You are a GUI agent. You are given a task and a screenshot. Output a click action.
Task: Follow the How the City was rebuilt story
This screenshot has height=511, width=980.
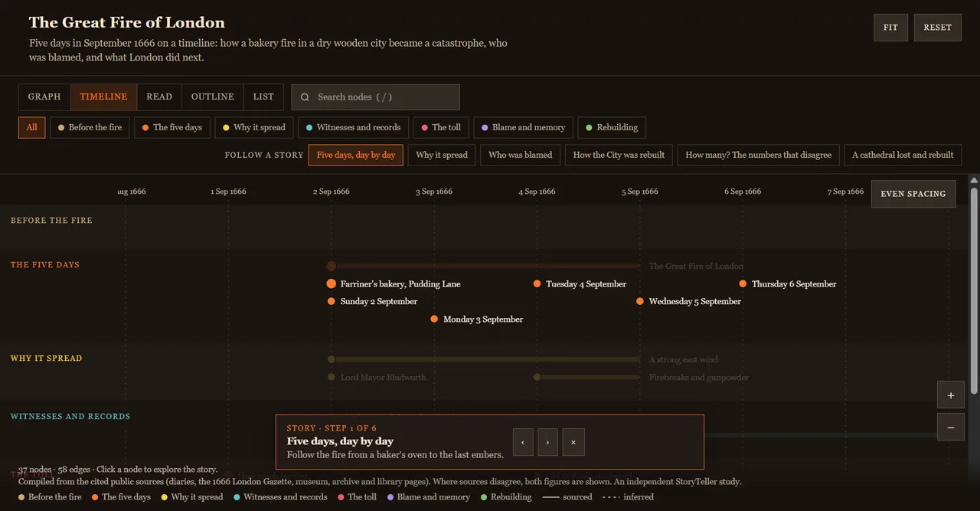619,155
